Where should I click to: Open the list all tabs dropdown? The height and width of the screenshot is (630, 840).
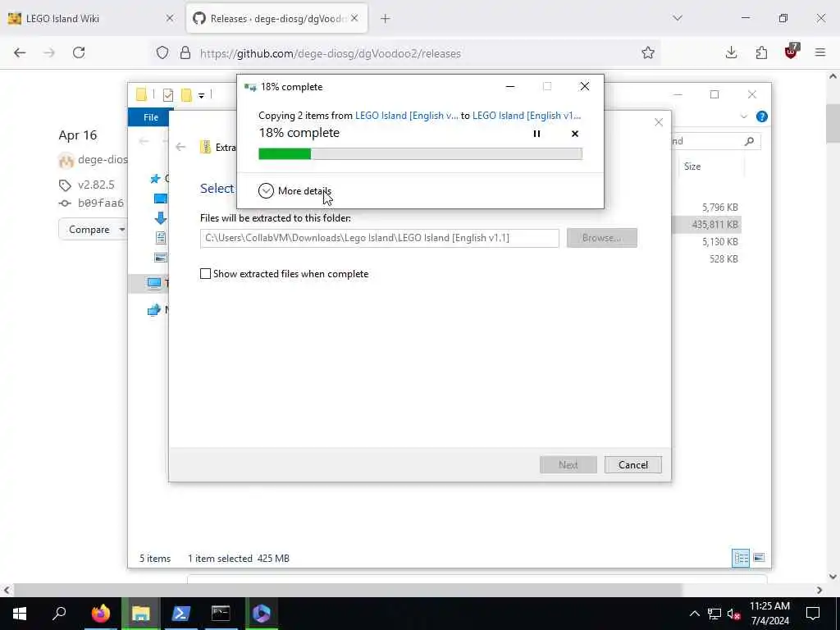677,18
